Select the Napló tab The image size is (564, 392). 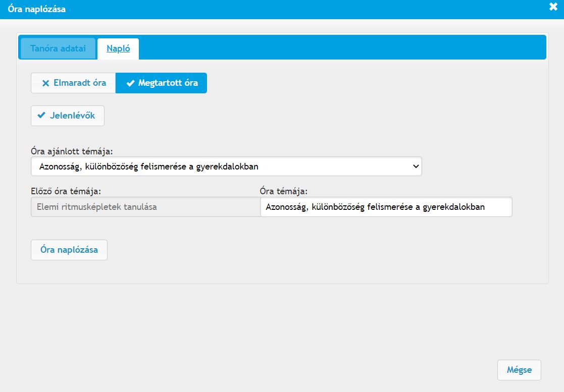coord(118,49)
